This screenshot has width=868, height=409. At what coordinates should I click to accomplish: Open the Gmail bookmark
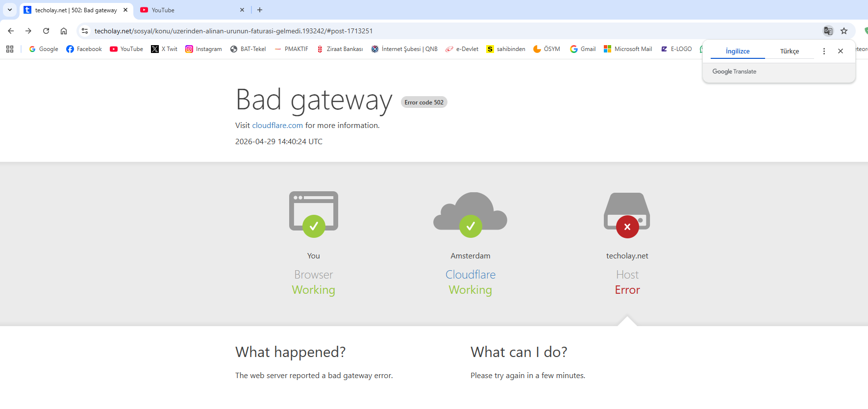click(x=583, y=49)
